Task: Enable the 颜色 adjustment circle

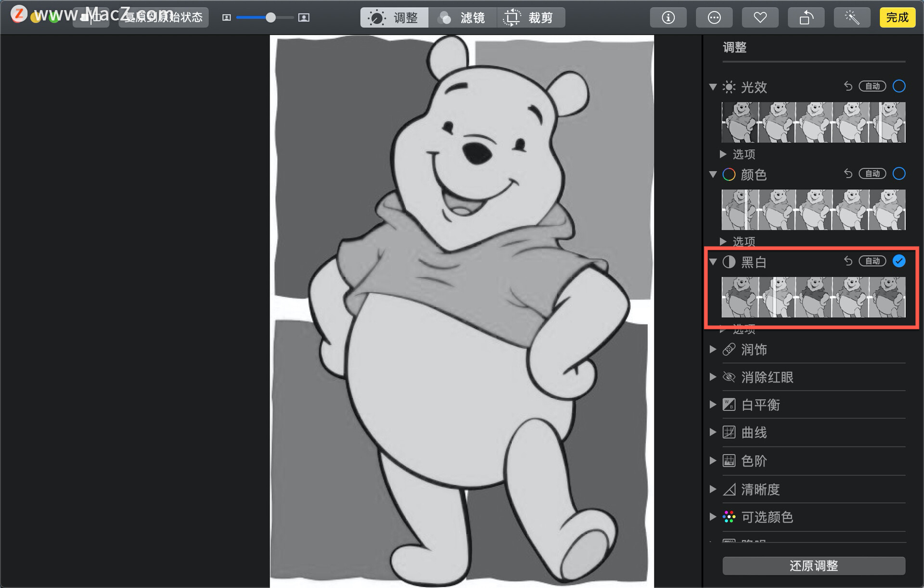Action: tap(899, 173)
